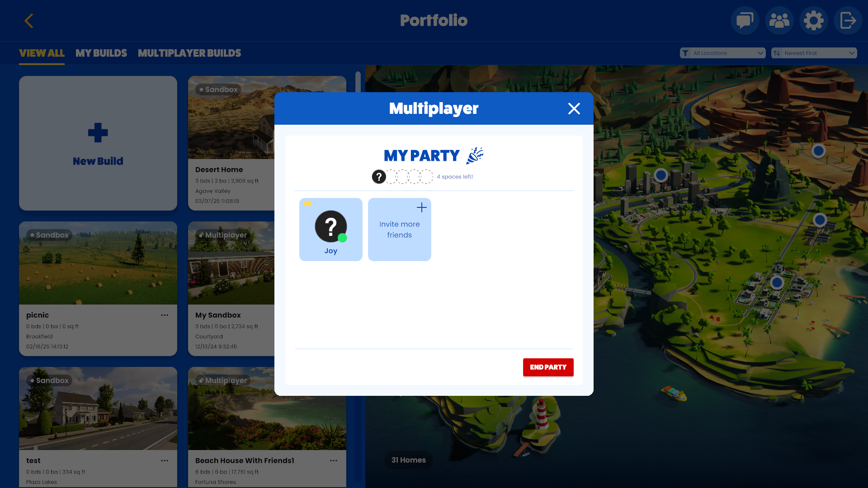
Task: Click END PARTY button in multiplayer dialog
Action: tap(548, 367)
